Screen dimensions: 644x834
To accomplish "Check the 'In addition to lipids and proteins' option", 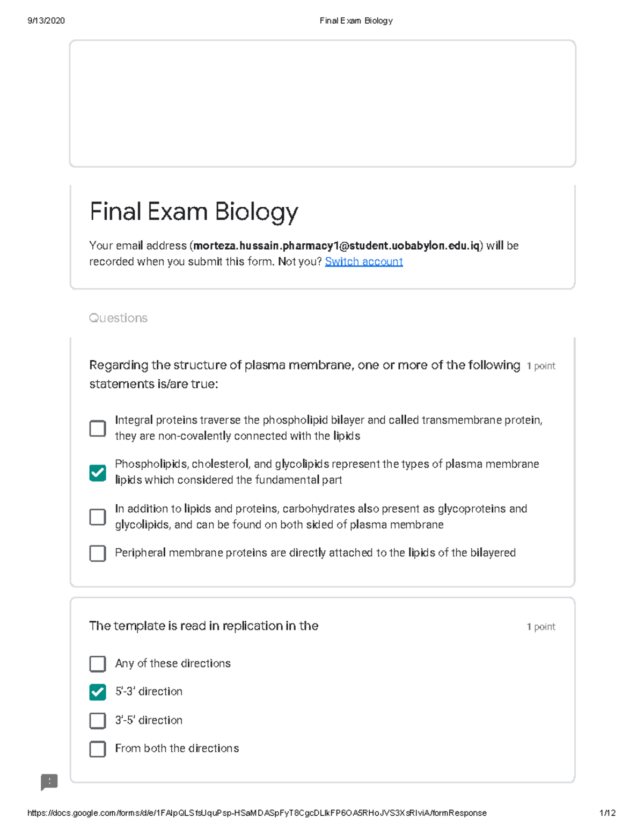I will 97,517.
